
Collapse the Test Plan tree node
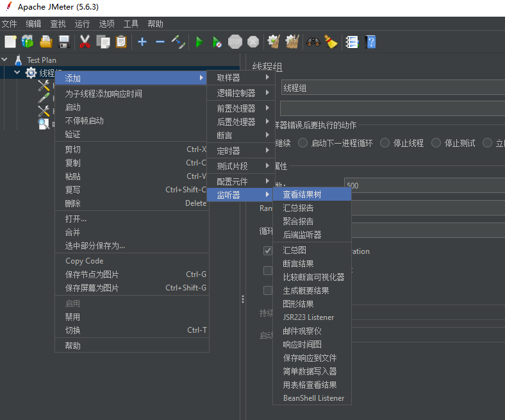5,60
